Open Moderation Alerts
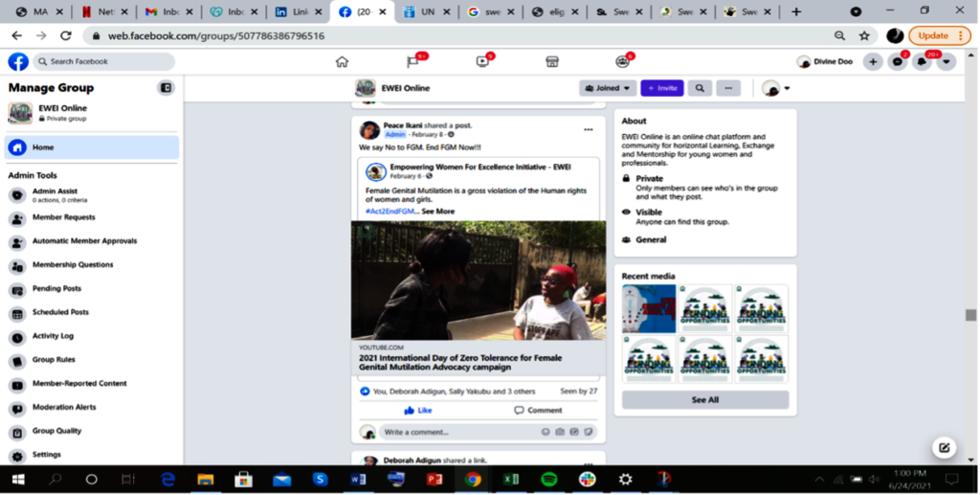This screenshot has height=495, width=980. coord(92,408)
